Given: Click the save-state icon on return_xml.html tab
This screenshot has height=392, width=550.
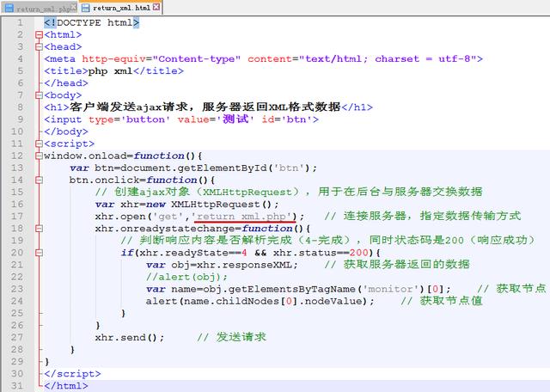Looking at the screenshot, I should (85, 8).
